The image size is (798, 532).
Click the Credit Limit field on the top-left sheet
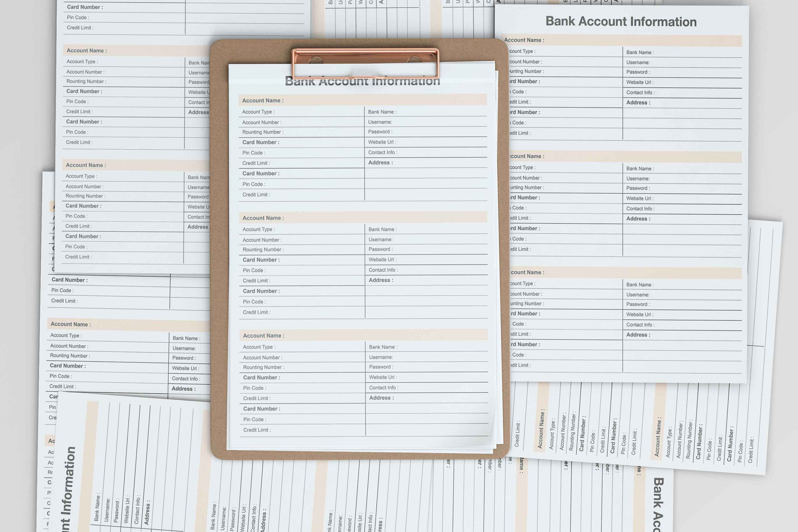tap(79, 27)
